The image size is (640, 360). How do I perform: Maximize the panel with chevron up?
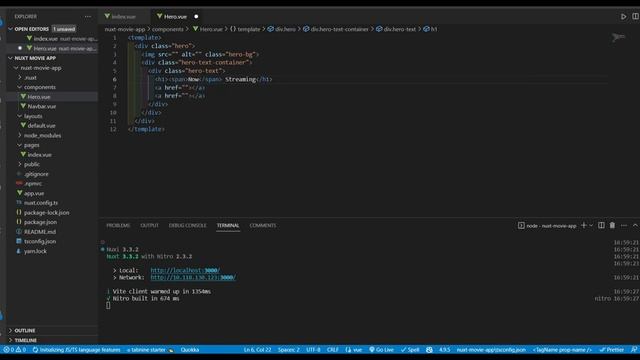pos(635,225)
